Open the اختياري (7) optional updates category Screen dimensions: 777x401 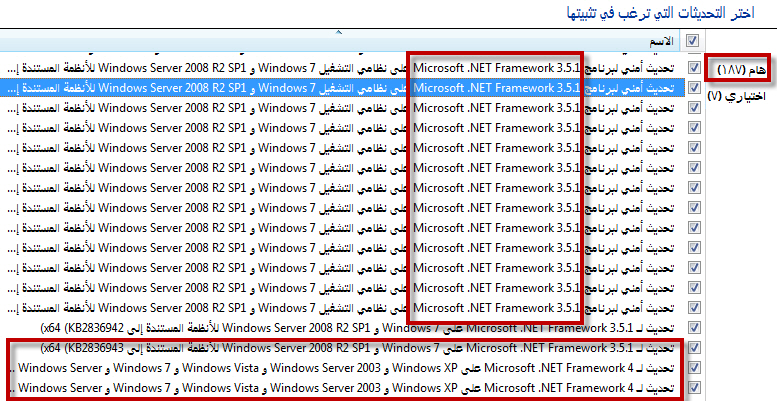pos(736,96)
